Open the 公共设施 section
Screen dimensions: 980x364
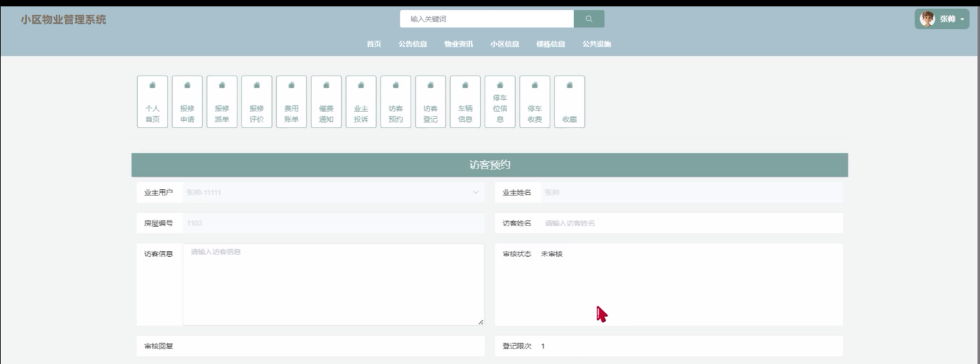[x=596, y=44]
